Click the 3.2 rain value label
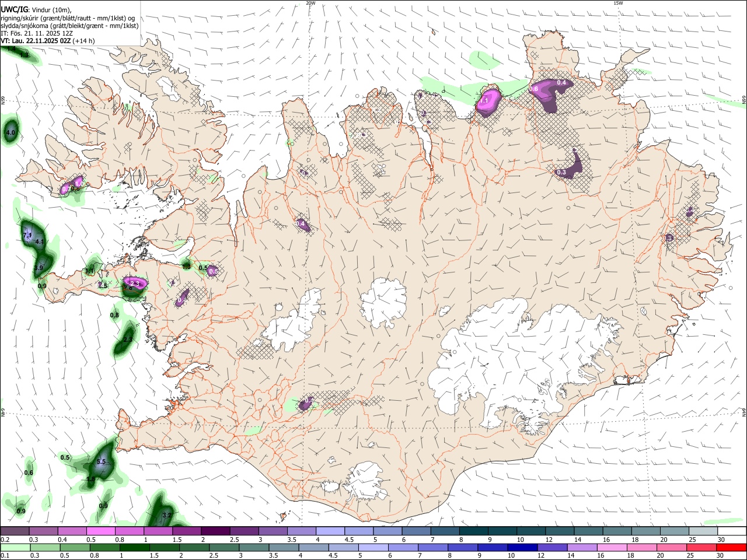The width and height of the screenshot is (747, 560). (166, 515)
